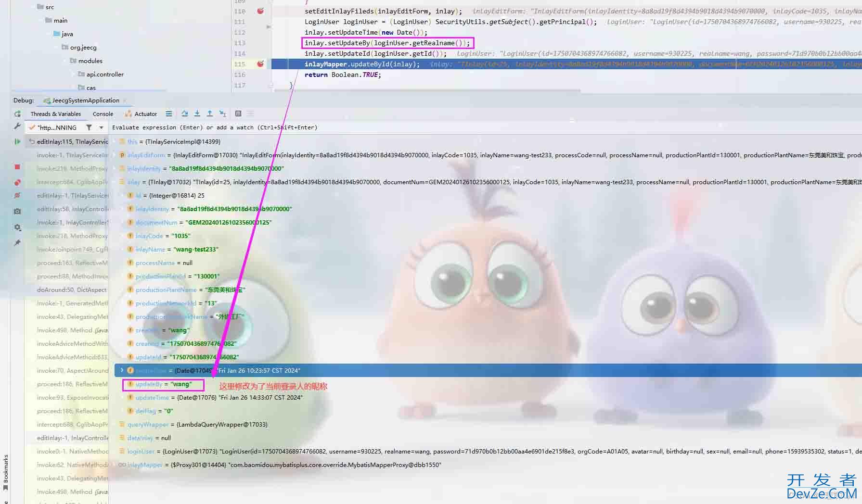The width and height of the screenshot is (862, 504).
Task: Select java source folder
Action: 63,34
